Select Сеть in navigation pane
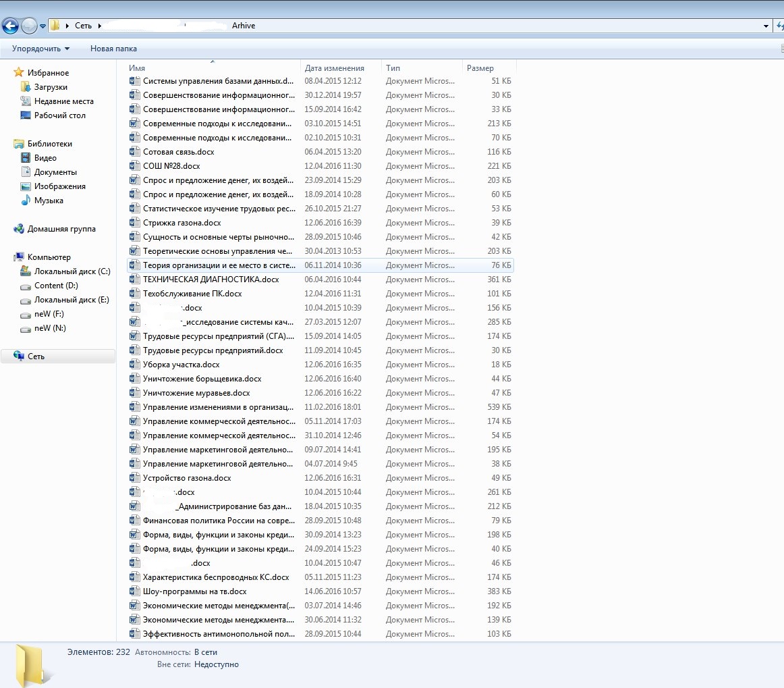The height and width of the screenshot is (688, 784). tap(58, 356)
